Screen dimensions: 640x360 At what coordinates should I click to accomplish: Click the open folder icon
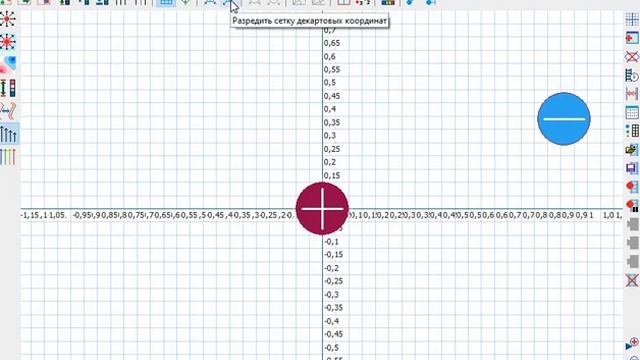(632, 149)
